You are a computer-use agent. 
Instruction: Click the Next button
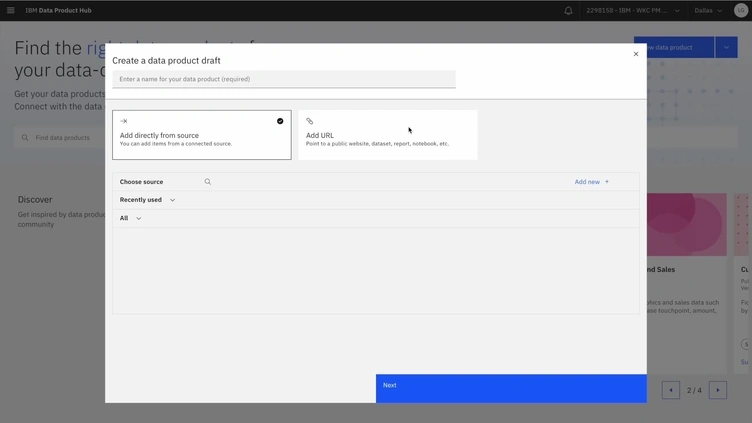[511, 388]
